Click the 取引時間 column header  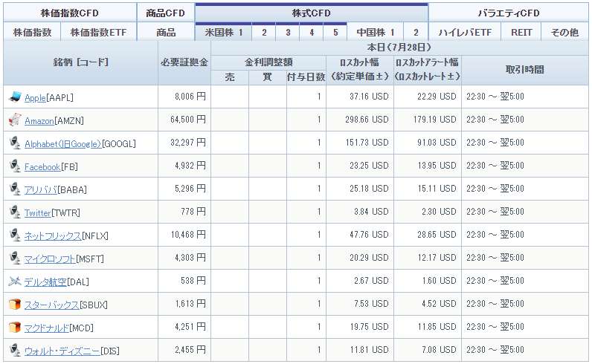525,70
